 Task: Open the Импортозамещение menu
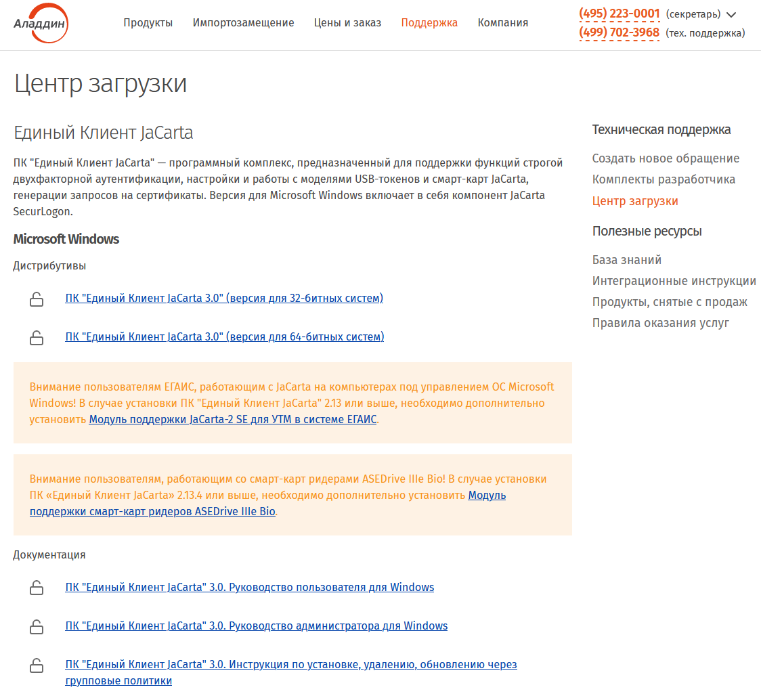click(x=243, y=23)
